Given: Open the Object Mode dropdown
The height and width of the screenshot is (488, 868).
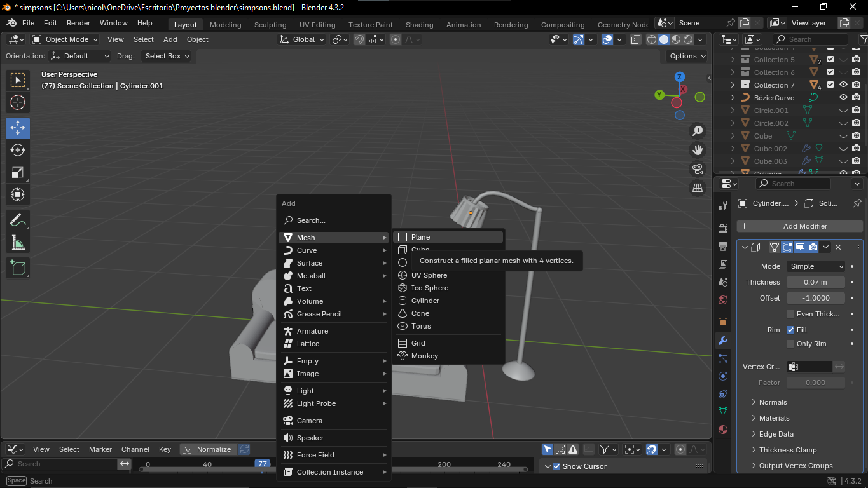Looking at the screenshot, I should tap(65, 39).
